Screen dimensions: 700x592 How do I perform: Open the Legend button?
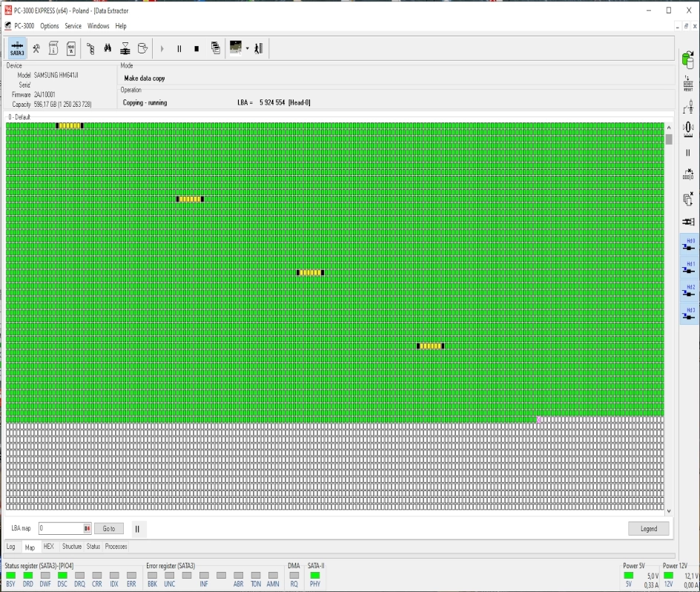pos(649,528)
